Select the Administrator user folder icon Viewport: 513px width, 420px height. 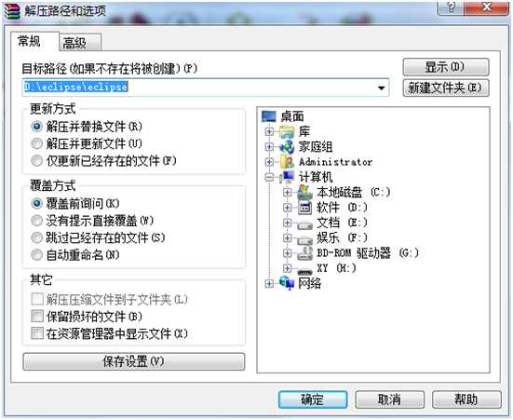288,162
